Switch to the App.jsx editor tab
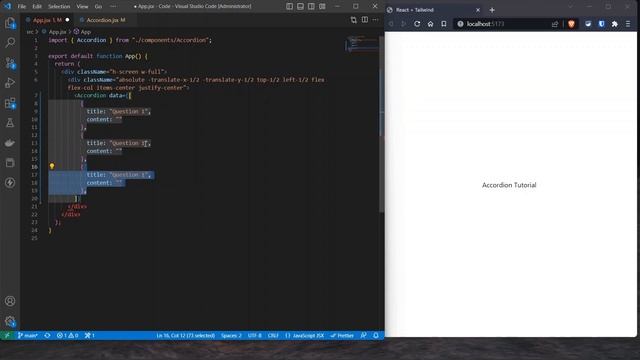Image resolution: width=640 pixels, height=360 pixels. pos(47,20)
